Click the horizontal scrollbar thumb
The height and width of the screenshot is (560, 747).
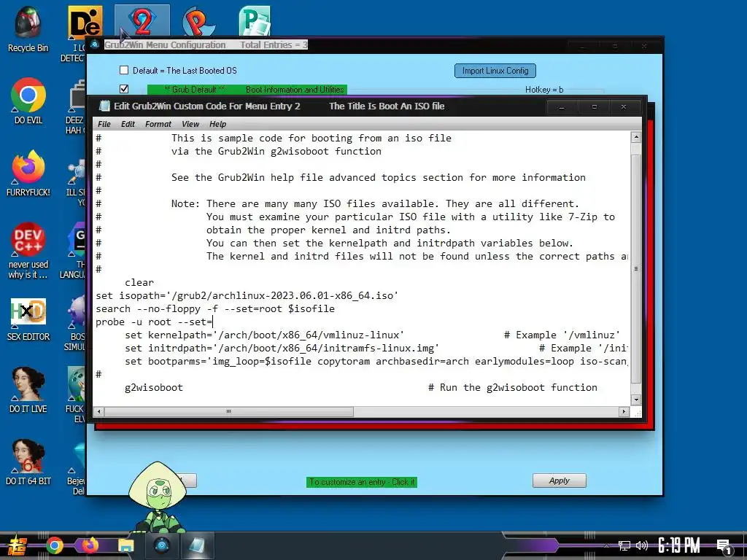(x=228, y=411)
